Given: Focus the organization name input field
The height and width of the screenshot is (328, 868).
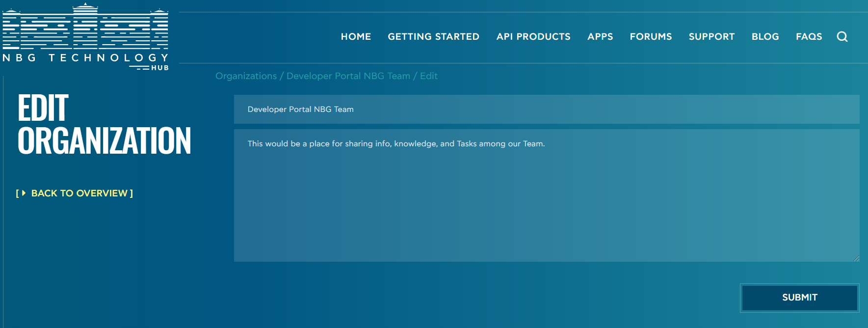Looking at the screenshot, I should point(546,109).
